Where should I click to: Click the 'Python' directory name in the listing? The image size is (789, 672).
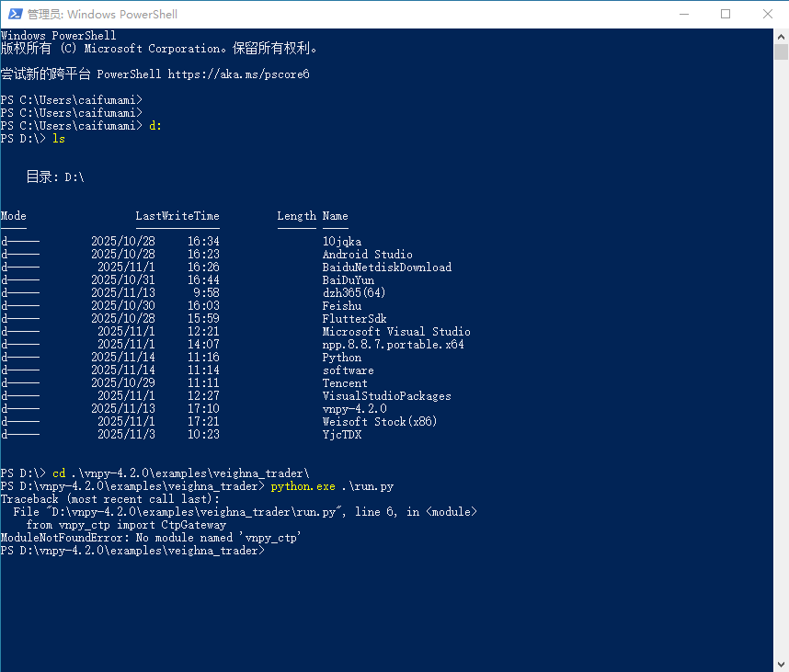coord(341,358)
